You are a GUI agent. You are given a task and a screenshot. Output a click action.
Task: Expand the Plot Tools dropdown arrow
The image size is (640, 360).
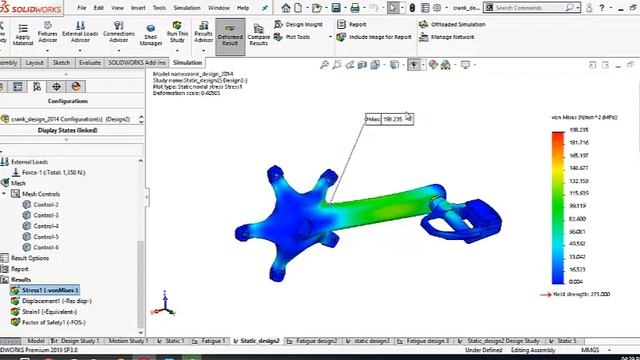coord(330,37)
